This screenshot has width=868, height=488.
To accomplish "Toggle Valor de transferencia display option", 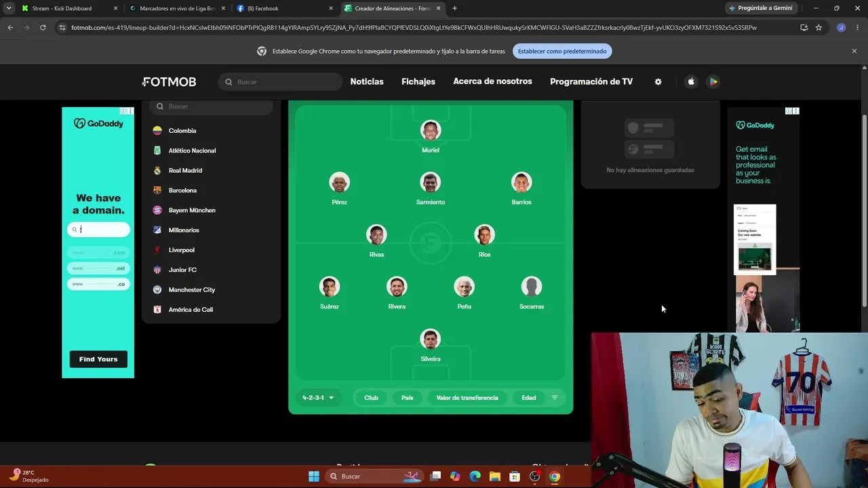I will (x=467, y=398).
